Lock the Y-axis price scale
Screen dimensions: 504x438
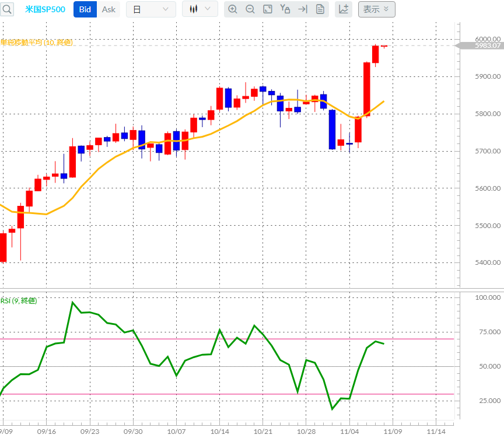(285, 9)
